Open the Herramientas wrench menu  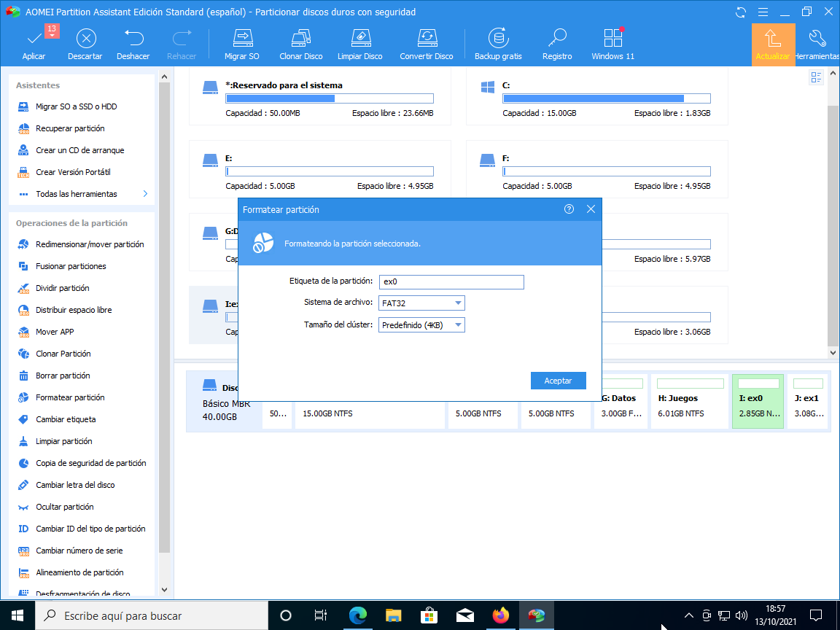(x=817, y=44)
